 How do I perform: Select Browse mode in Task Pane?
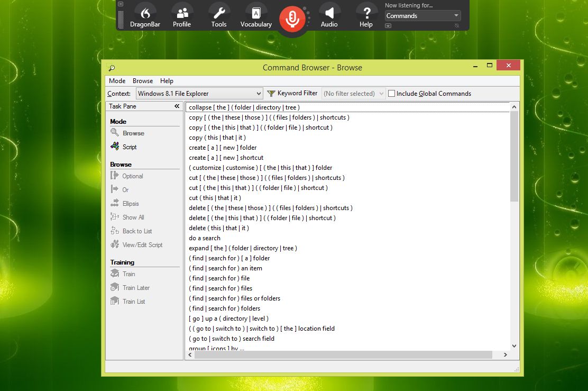tap(127, 133)
